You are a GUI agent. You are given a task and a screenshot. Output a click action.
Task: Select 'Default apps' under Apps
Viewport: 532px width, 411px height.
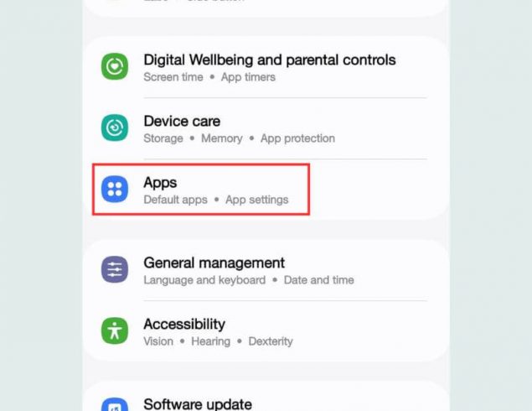(x=175, y=200)
